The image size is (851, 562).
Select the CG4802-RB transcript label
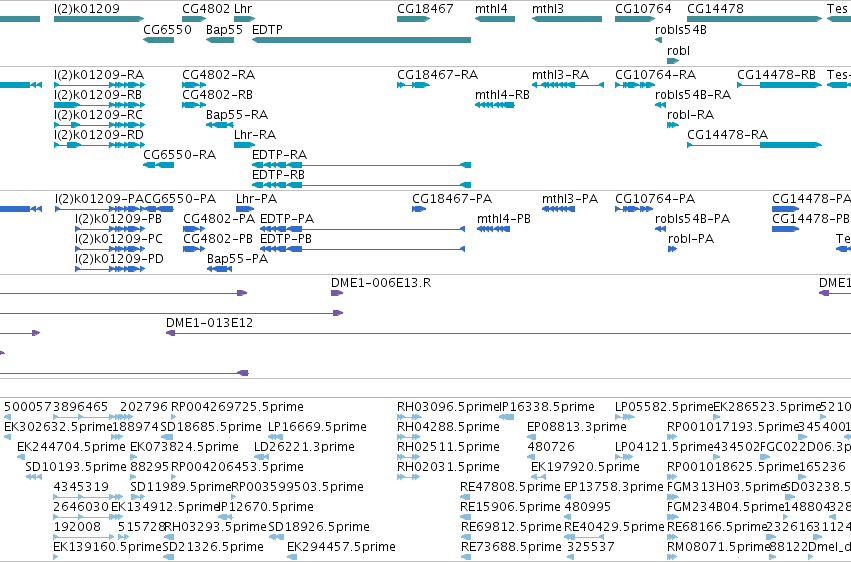[x=218, y=94]
